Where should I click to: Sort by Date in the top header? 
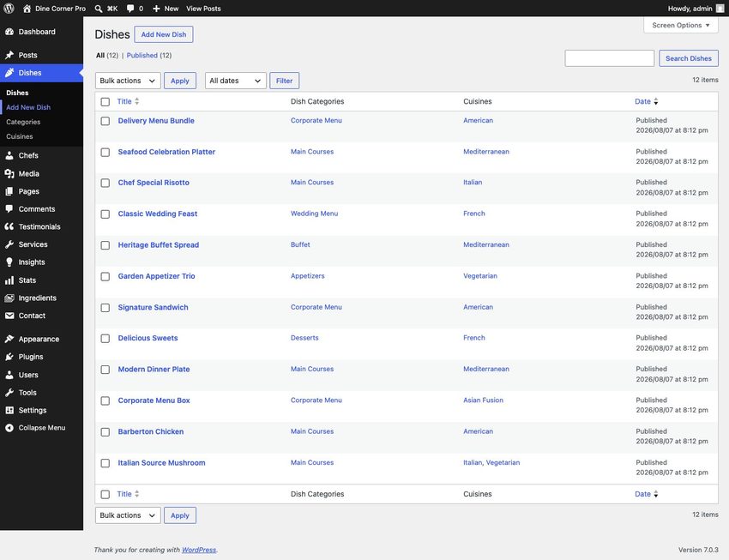(x=647, y=101)
